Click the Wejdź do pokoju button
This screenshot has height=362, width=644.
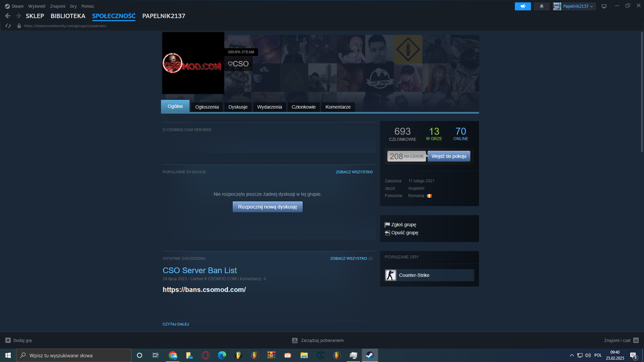(448, 156)
